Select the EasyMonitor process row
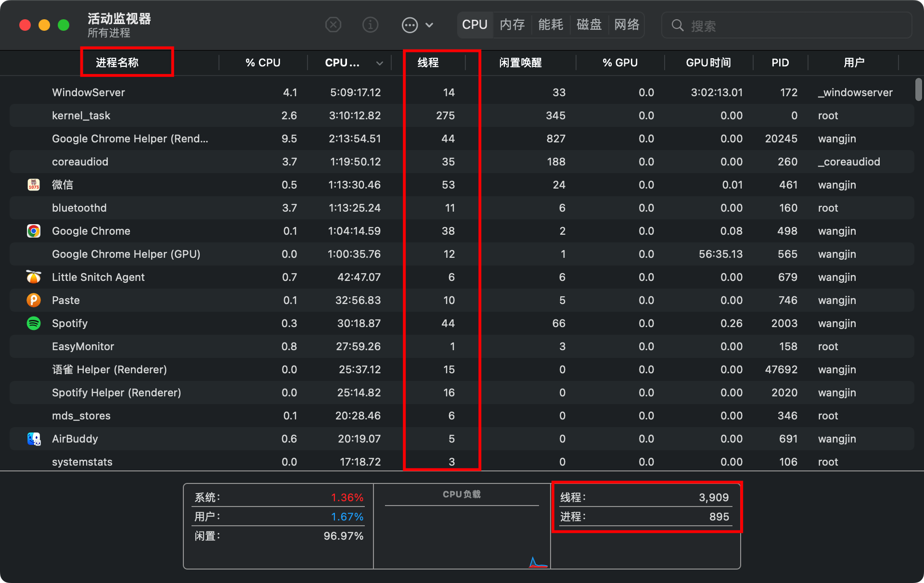This screenshot has width=924, height=583. click(x=462, y=346)
